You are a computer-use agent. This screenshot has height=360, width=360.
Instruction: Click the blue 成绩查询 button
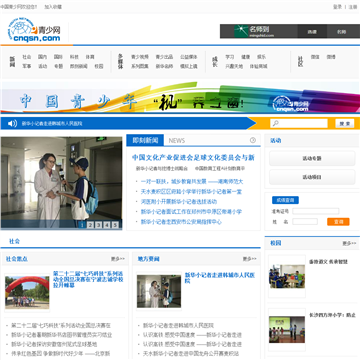point(285,200)
